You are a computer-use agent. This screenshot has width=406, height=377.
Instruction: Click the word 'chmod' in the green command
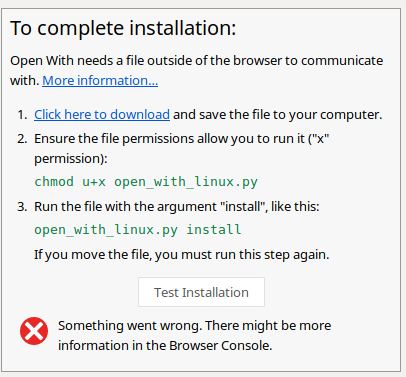point(54,182)
